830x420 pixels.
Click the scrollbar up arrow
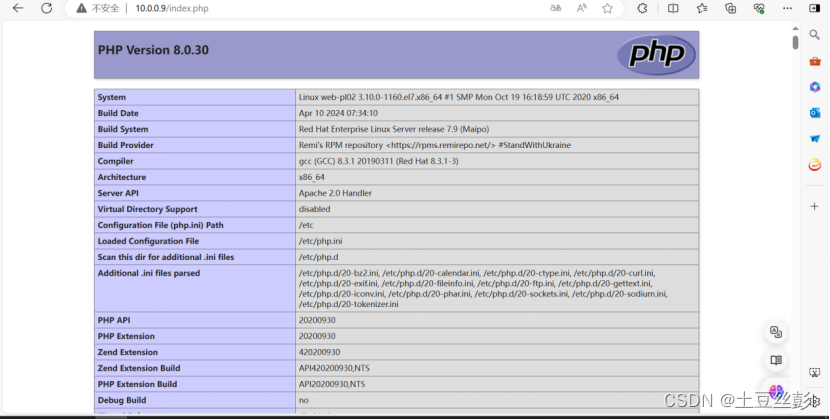pyautogui.click(x=796, y=29)
